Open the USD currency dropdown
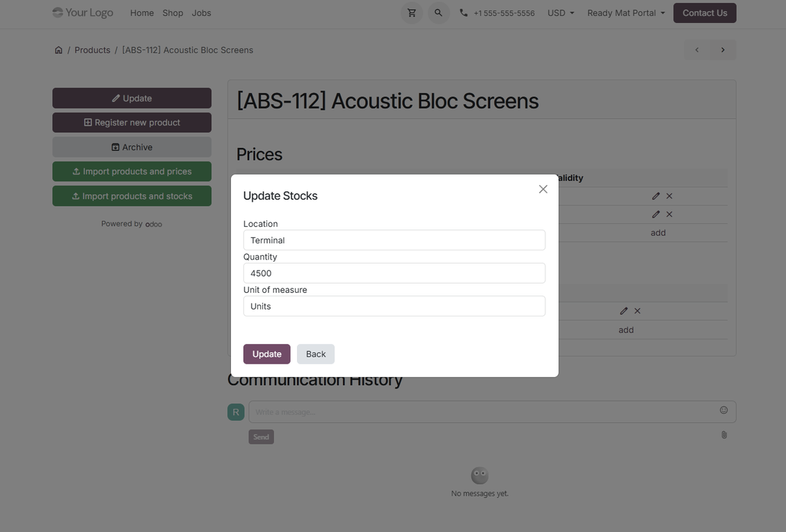Screen dimensions: 786x532 [x=561, y=13]
